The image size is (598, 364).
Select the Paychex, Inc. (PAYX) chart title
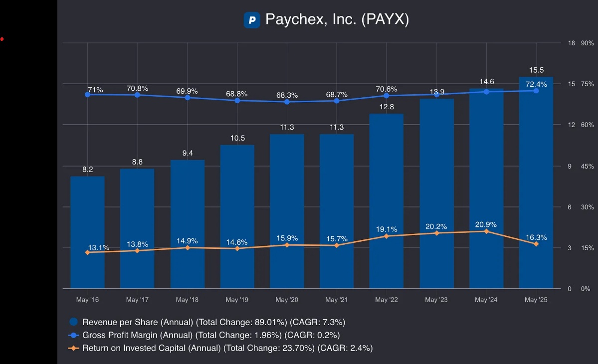(337, 19)
